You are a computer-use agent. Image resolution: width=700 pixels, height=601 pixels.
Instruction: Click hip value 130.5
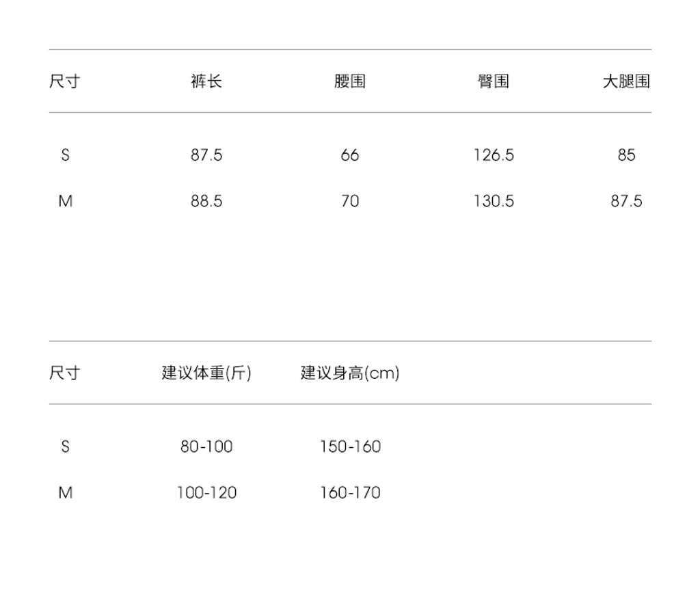click(x=494, y=201)
